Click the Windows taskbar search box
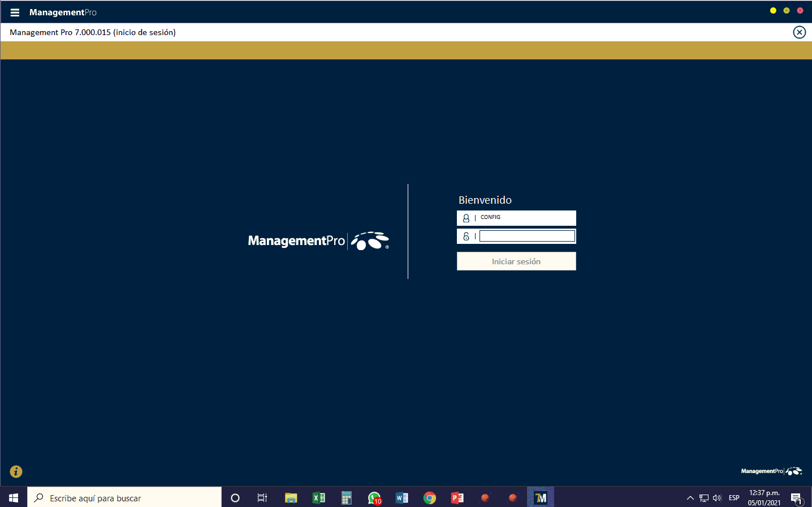The image size is (812, 507). click(124, 498)
